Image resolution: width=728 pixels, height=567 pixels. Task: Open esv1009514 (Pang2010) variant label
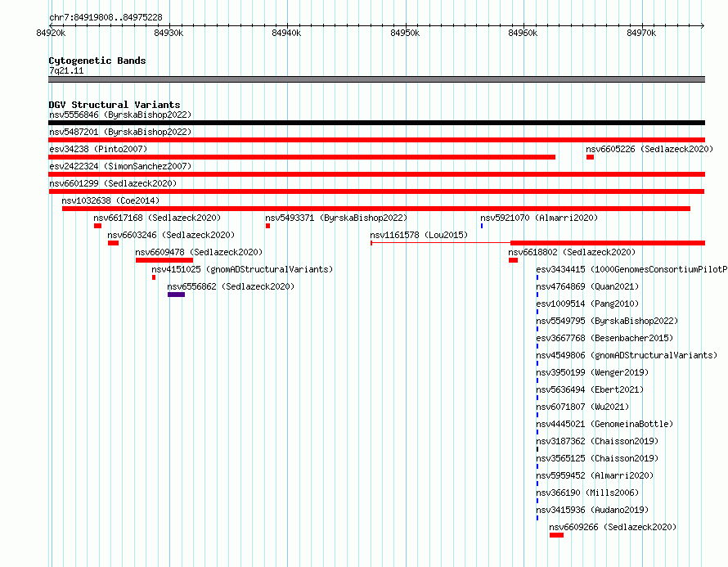587,304
